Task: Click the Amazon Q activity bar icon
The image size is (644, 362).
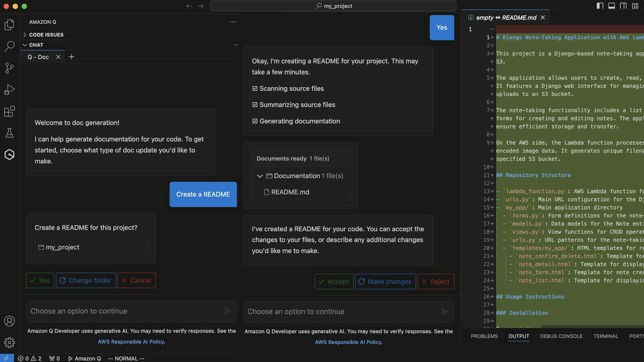Action: pos(9,155)
